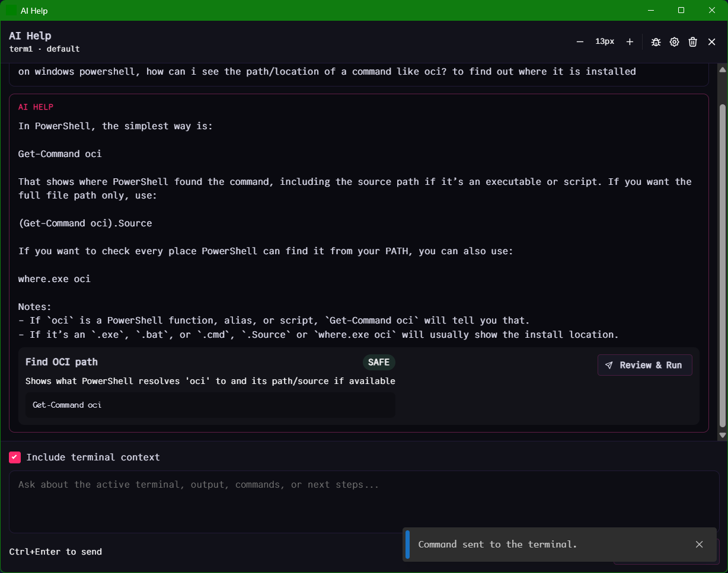Minimize the AI Help window

click(651, 10)
